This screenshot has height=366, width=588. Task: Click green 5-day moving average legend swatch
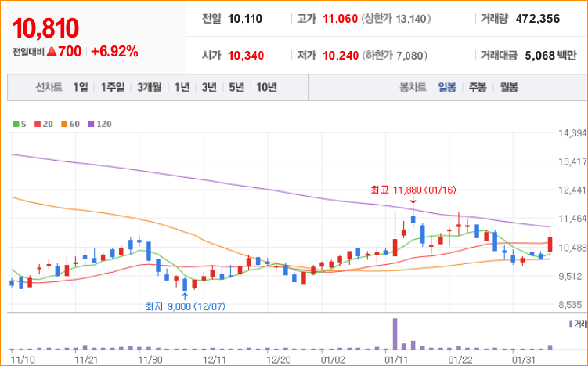[x=16, y=124]
